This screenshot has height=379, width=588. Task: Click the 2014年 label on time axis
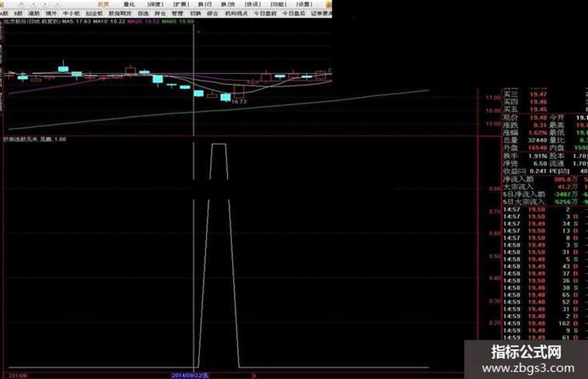click(17, 375)
